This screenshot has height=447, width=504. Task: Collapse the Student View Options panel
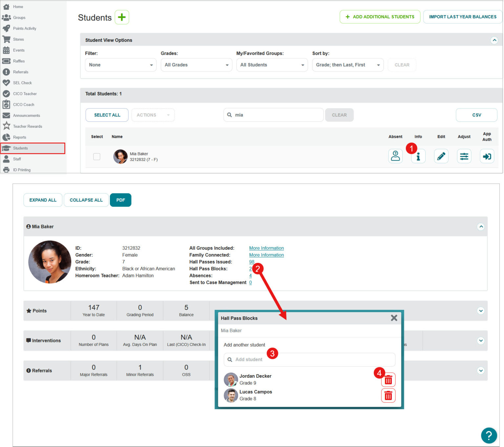(494, 40)
